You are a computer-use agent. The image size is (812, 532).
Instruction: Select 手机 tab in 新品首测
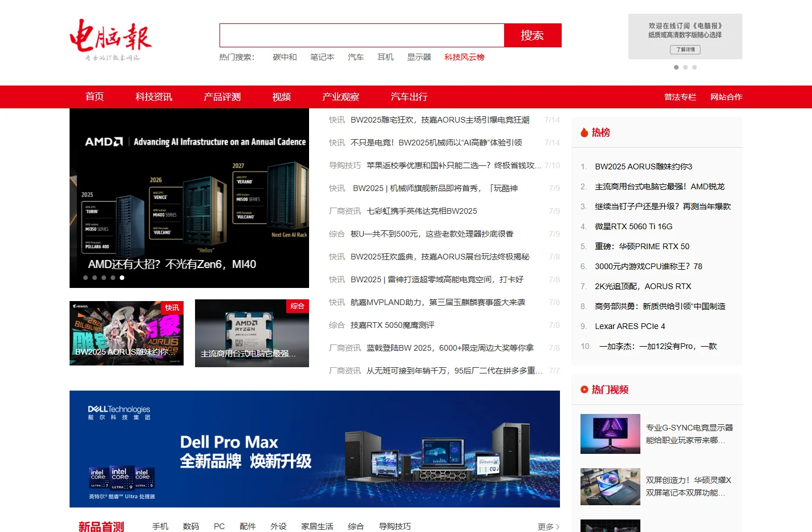pyautogui.click(x=160, y=526)
